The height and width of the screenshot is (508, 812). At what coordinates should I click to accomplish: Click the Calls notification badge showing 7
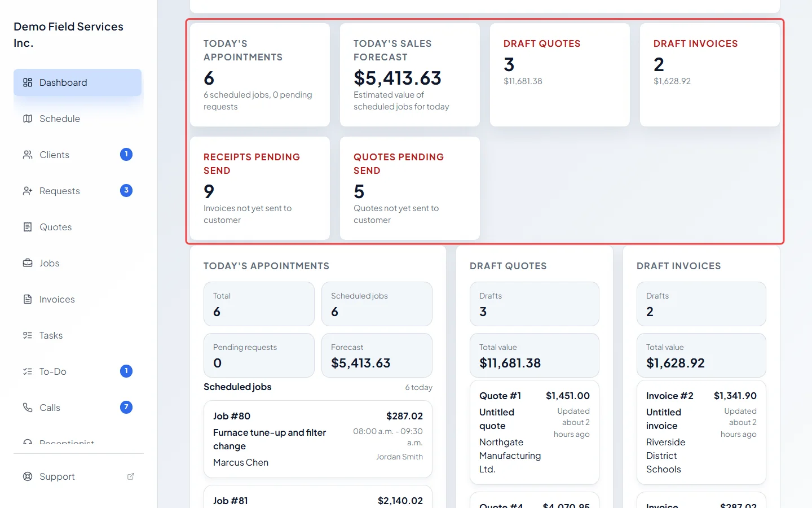click(126, 407)
